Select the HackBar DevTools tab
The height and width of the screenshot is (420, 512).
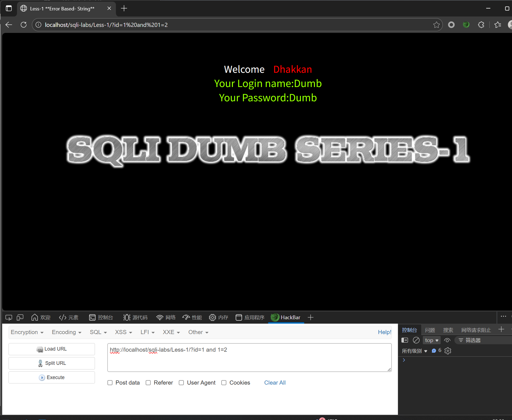286,318
